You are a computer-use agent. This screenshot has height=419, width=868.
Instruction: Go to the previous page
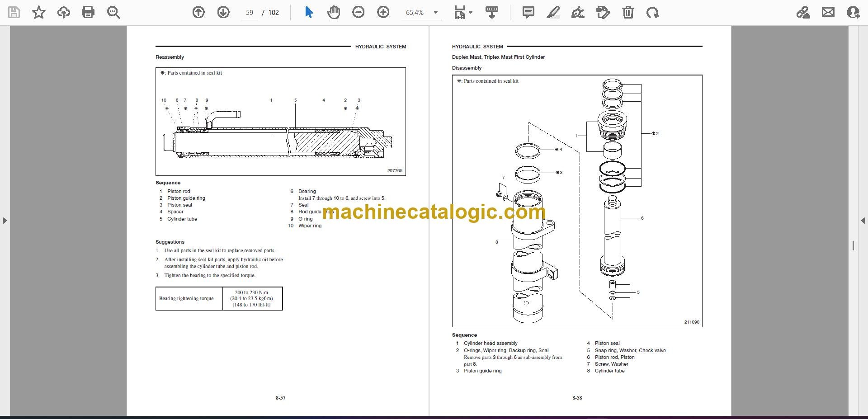point(198,12)
